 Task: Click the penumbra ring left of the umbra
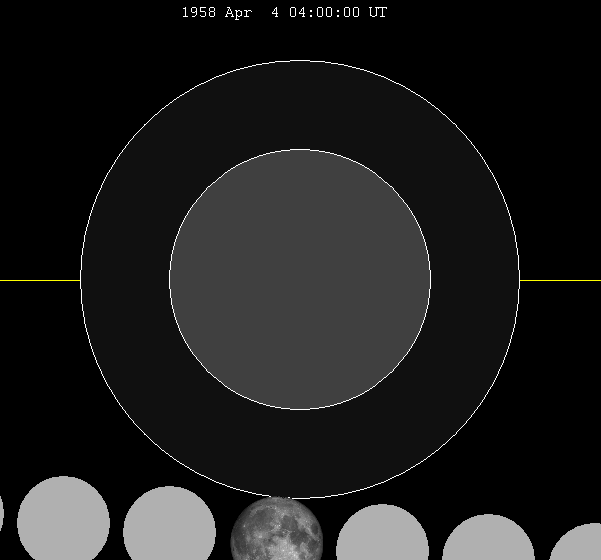[125, 280]
